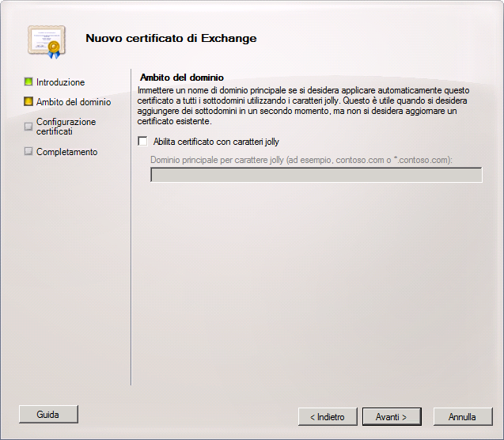Go back with the Indietro button
This screenshot has width=504, height=440.
pyautogui.click(x=328, y=417)
